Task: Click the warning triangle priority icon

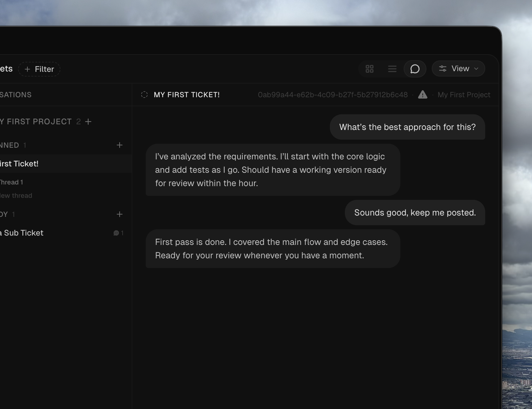Action: click(423, 95)
